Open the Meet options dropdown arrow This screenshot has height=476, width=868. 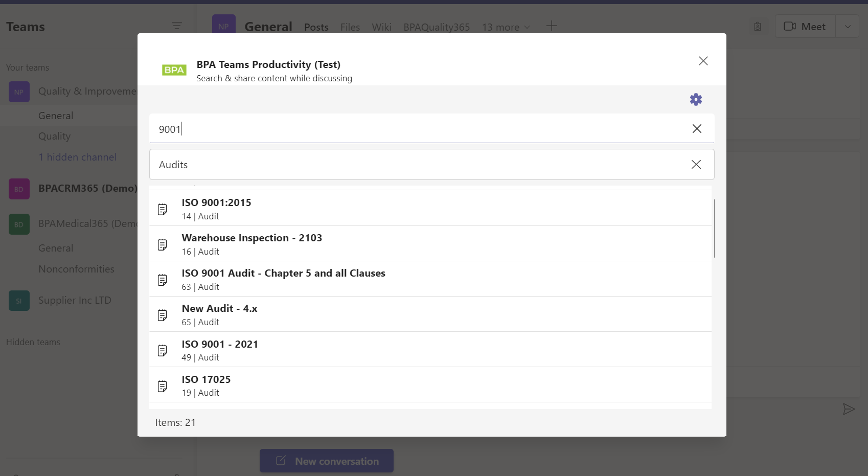[848, 27]
